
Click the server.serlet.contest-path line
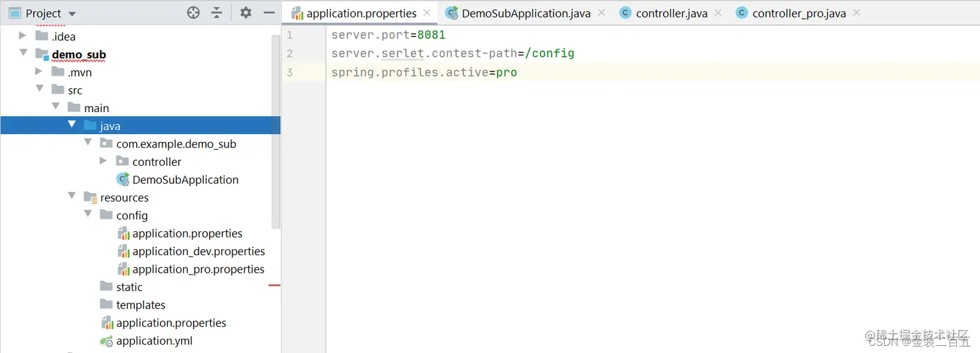click(x=452, y=53)
